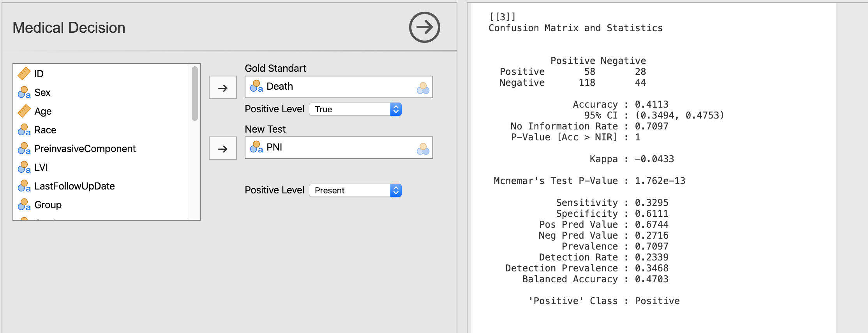This screenshot has height=333, width=868.
Task: Move variable to New Test with arrow button
Action: point(223,149)
